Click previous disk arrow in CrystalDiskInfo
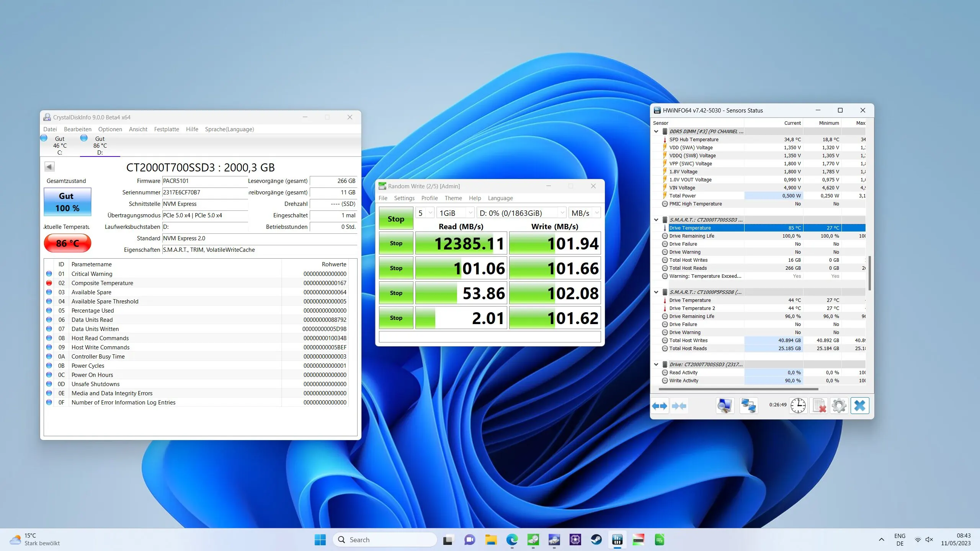This screenshot has width=980, height=551. tap(49, 167)
